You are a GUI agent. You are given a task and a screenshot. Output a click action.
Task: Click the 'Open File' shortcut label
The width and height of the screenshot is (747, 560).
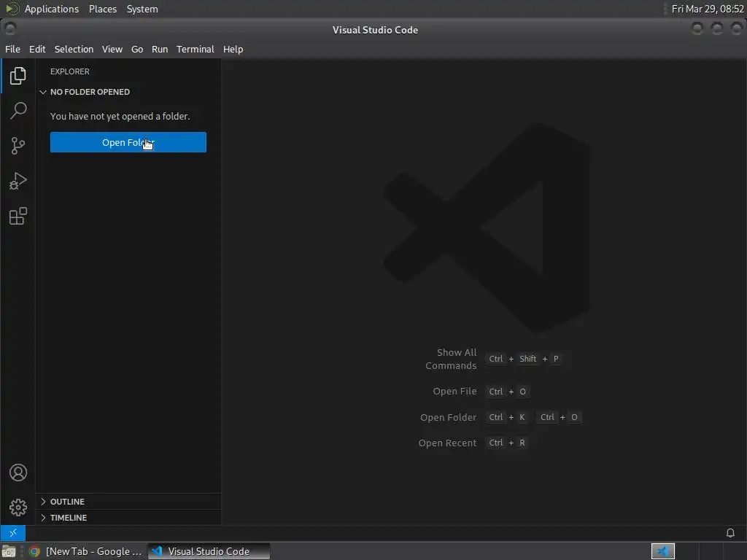[x=454, y=392]
